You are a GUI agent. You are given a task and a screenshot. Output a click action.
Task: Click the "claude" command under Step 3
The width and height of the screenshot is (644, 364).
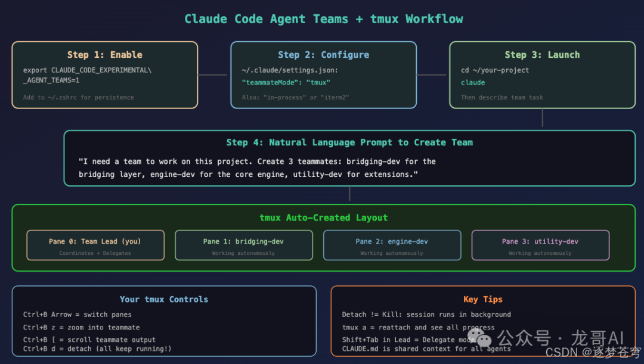coord(473,82)
